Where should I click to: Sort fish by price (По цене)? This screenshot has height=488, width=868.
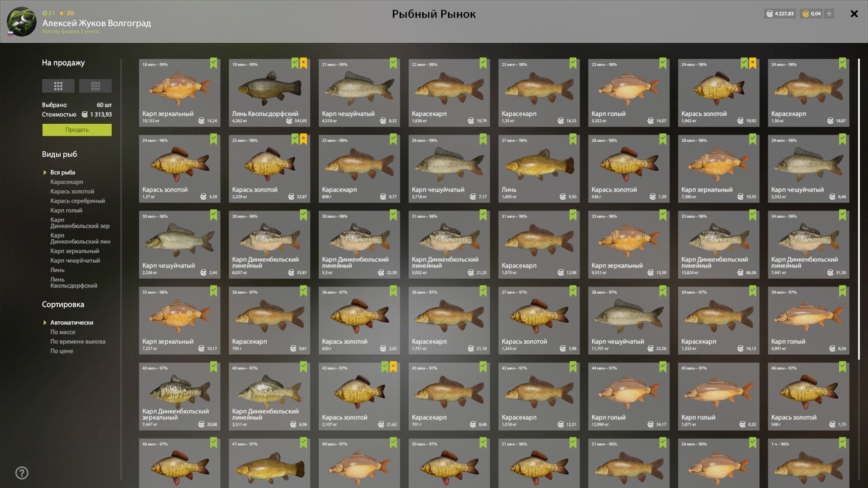61,351
